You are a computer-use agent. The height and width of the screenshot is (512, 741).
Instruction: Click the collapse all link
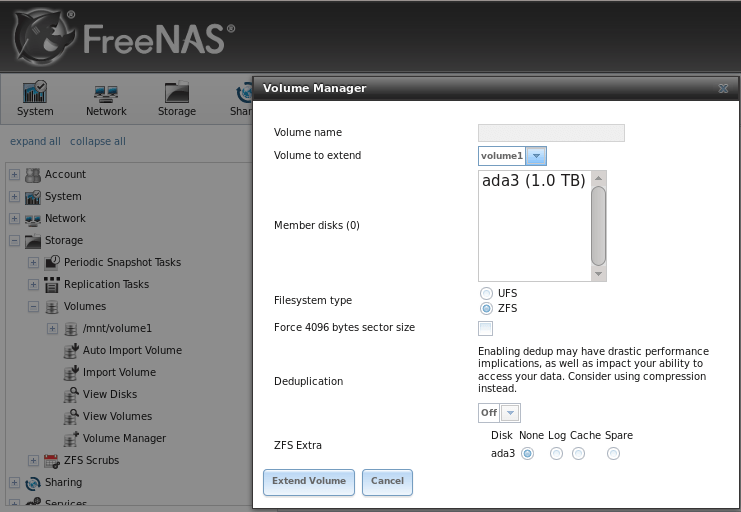pyautogui.click(x=98, y=141)
